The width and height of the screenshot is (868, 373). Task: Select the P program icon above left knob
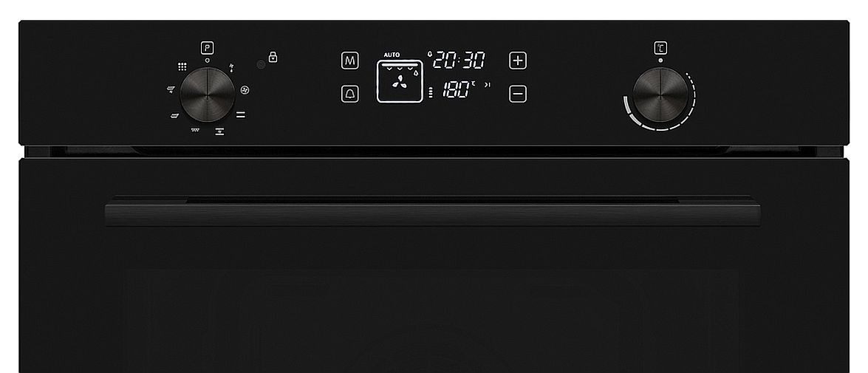[x=207, y=48]
